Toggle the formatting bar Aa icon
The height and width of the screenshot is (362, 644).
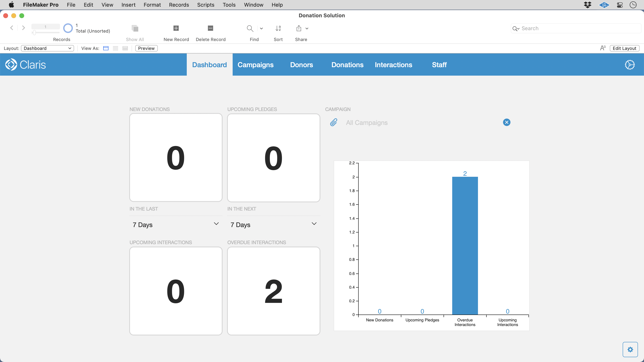603,48
